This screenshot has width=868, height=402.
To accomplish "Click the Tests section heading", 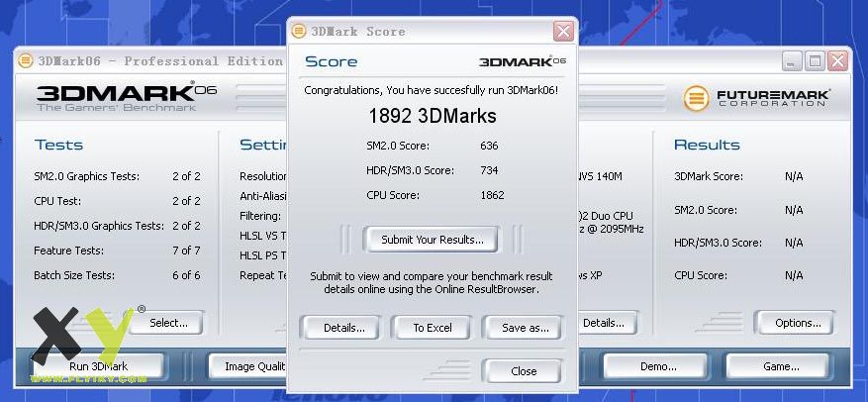I will 58,146.
